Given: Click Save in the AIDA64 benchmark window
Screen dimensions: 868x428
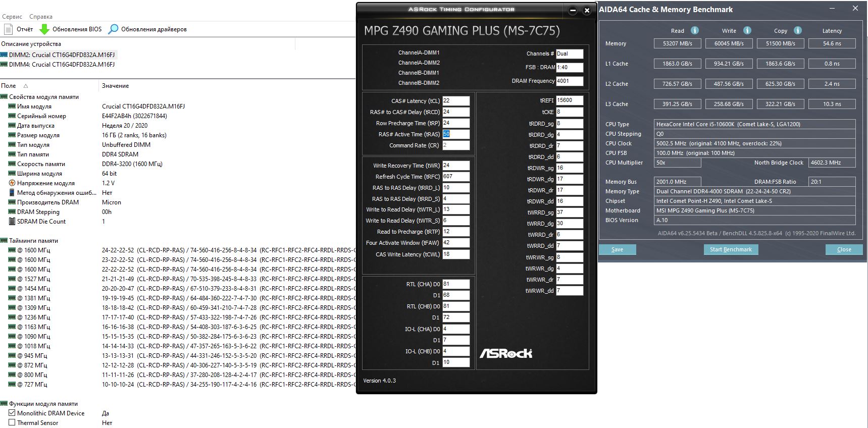Looking at the screenshot, I should tap(617, 249).
